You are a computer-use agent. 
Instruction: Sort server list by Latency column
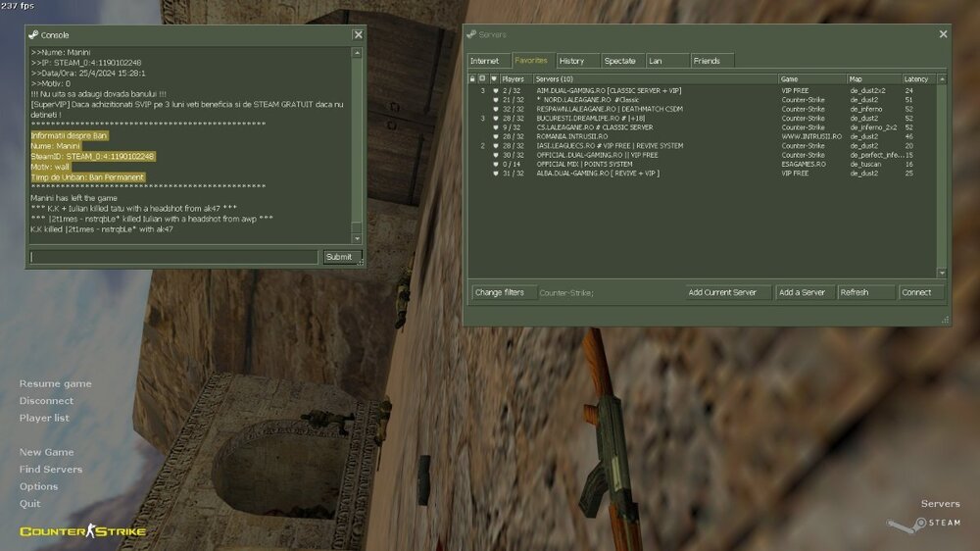(917, 78)
